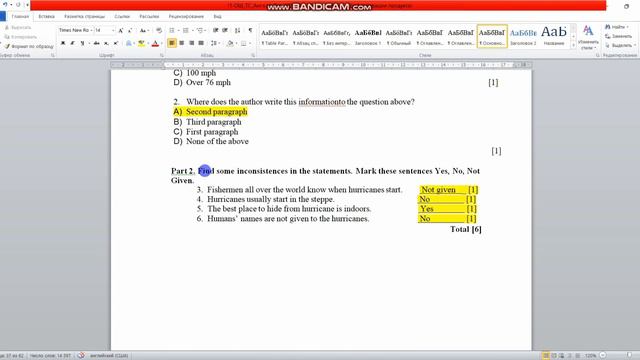Switch to Рассылки tab
The height and width of the screenshot is (360, 640).
point(149,17)
